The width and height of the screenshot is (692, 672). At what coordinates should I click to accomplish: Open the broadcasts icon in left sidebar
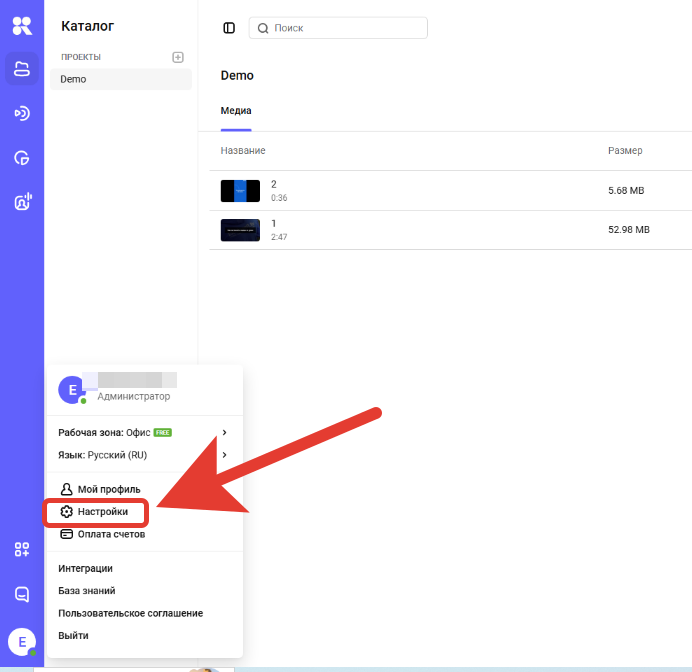coord(22,113)
